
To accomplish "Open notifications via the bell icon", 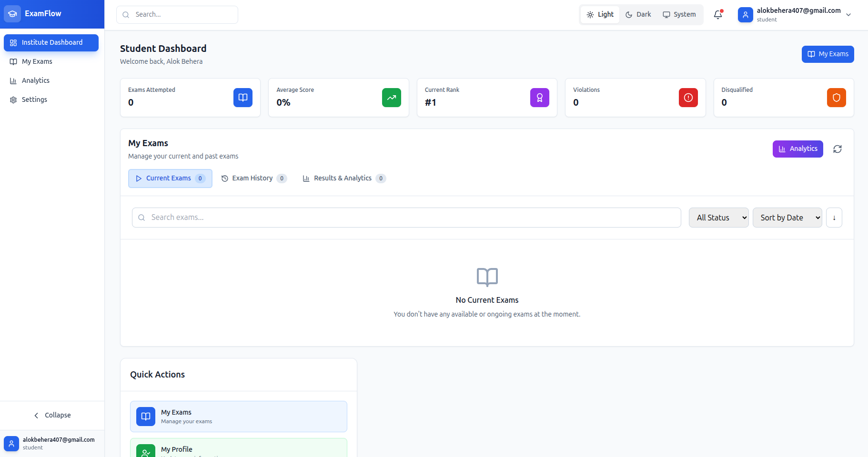I will coord(718,15).
